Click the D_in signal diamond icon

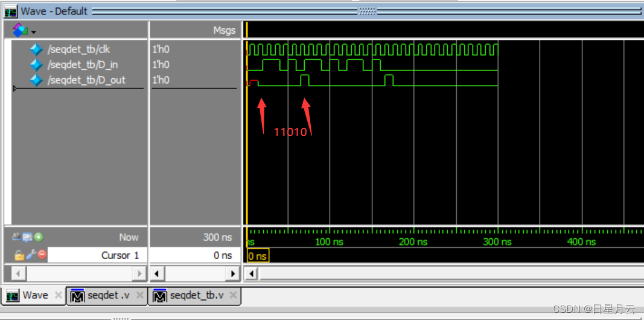pyautogui.click(x=36, y=65)
